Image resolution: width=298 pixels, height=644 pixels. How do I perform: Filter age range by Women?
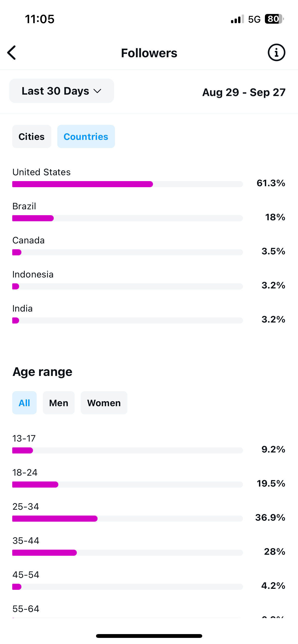tap(104, 403)
